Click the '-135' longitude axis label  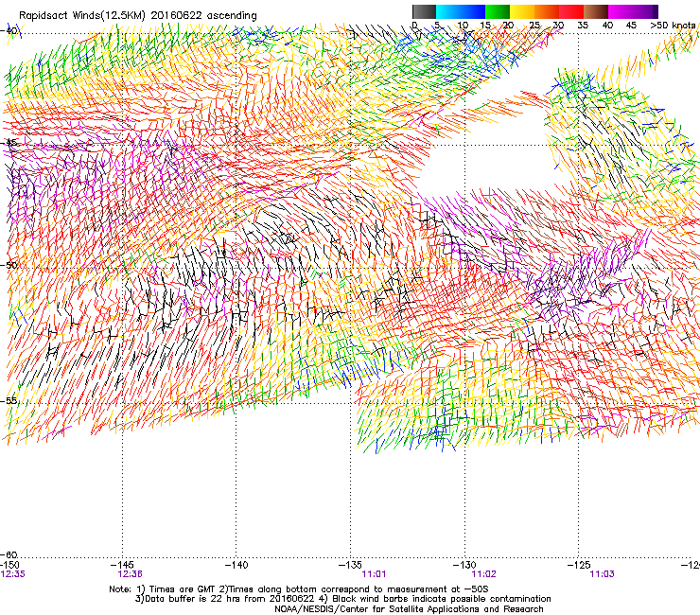[350, 565]
